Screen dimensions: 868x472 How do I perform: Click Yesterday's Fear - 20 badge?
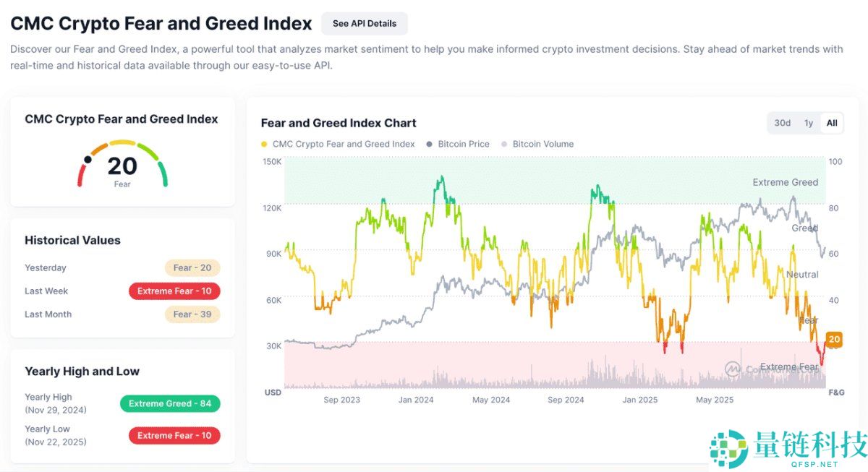192,268
